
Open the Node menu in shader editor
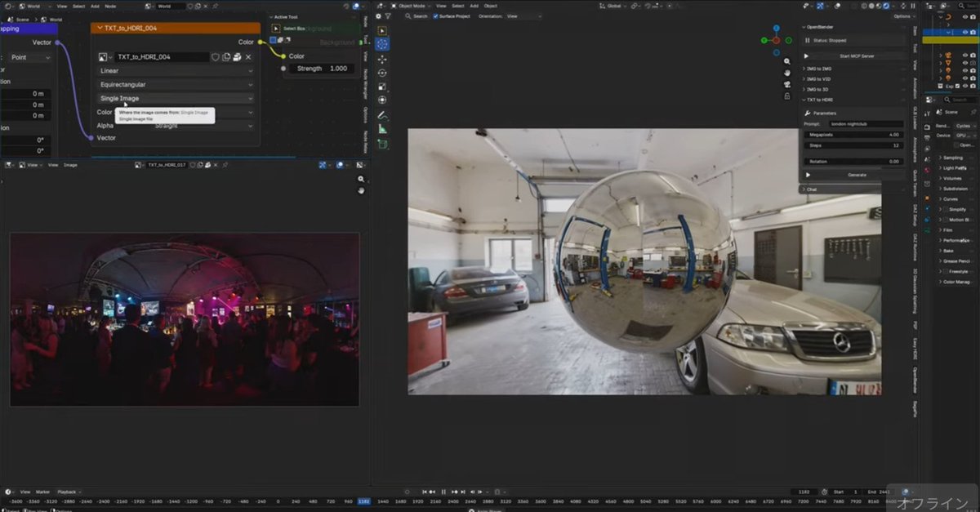pyautogui.click(x=110, y=6)
